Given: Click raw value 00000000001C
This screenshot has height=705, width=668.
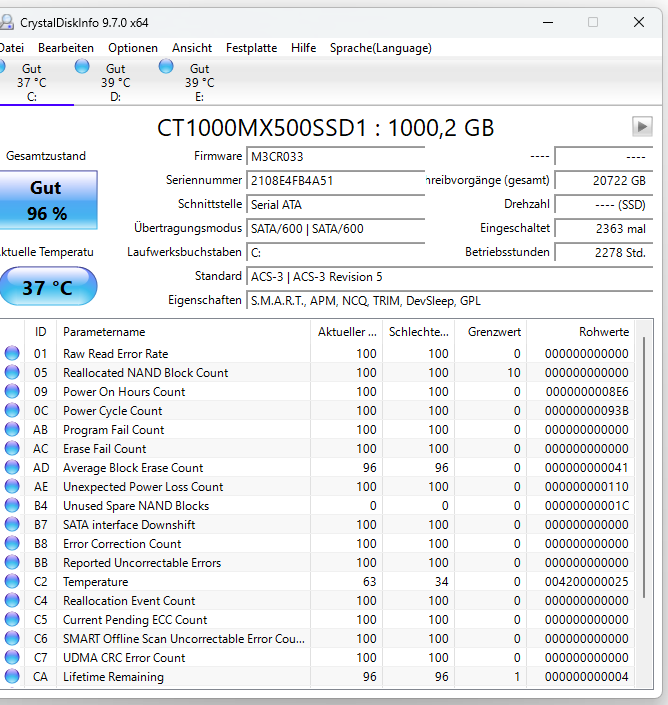Looking at the screenshot, I should 587,505.
